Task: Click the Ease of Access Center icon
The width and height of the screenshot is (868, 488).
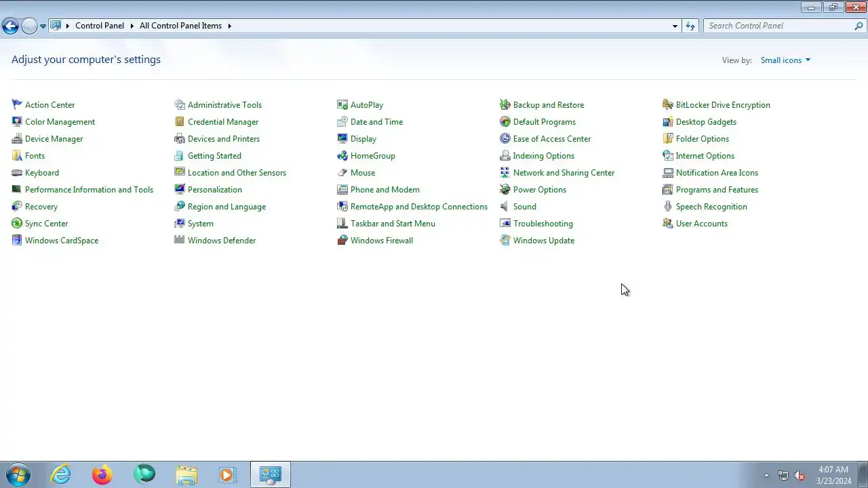Action: click(505, 138)
